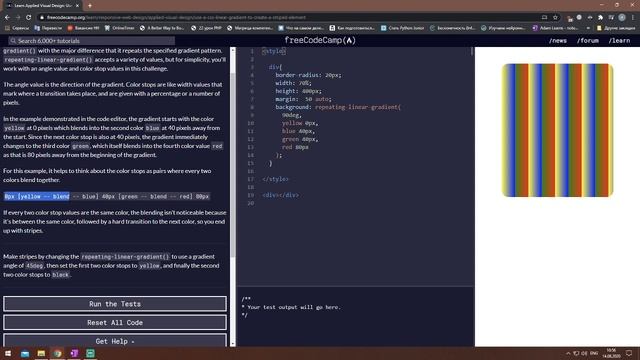Click the Run the Tests button
This screenshot has height=360, width=640.
tap(115, 304)
